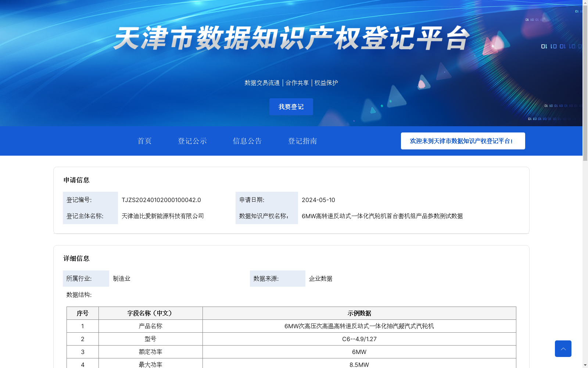The image size is (588, 368).
Task: Click the 天津市数据知识产权登记平台 title
Action: coord(291,38)
